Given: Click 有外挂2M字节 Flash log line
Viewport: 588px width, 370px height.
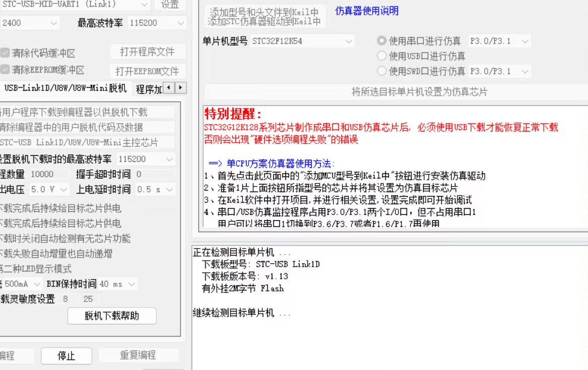Looking at the screenshot, I should click(243, 288).
